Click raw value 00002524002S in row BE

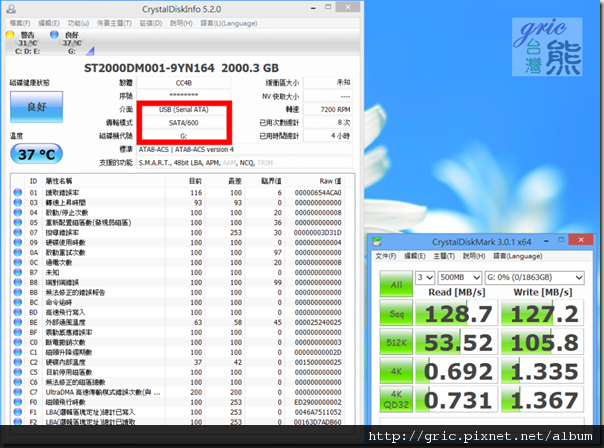318,322
